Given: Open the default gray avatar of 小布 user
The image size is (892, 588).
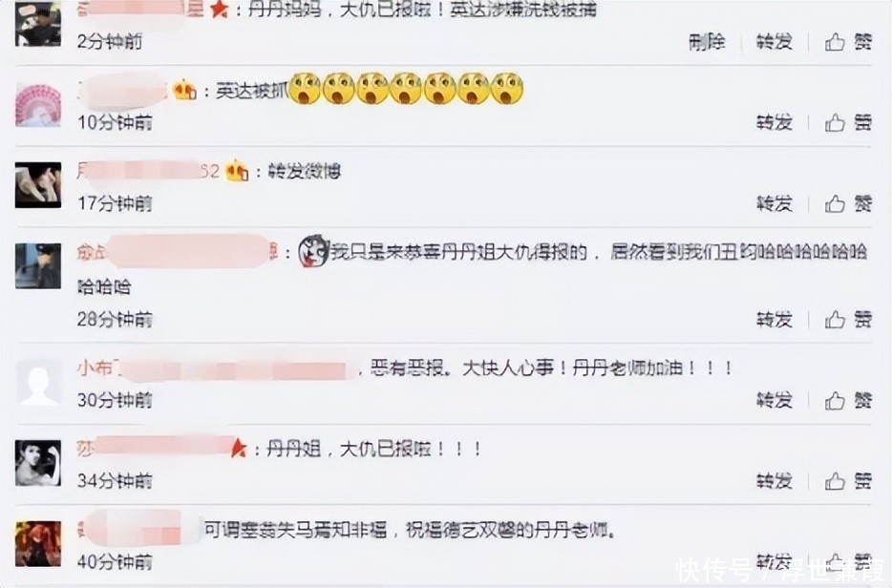Looking at the screenshot, I should (37, 382).
